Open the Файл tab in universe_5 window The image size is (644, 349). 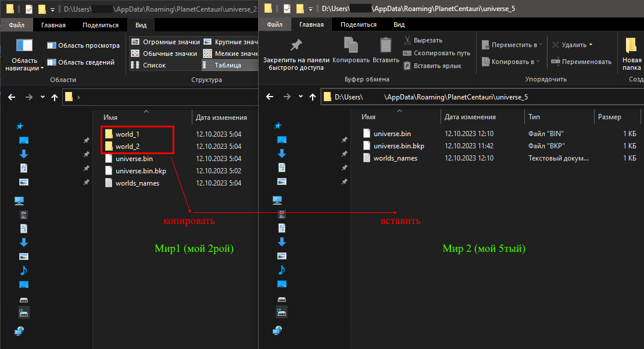coord(274,24)
